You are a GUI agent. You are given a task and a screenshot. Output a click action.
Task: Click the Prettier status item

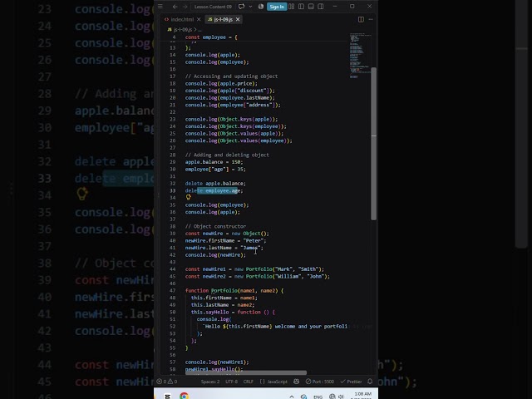351,382
